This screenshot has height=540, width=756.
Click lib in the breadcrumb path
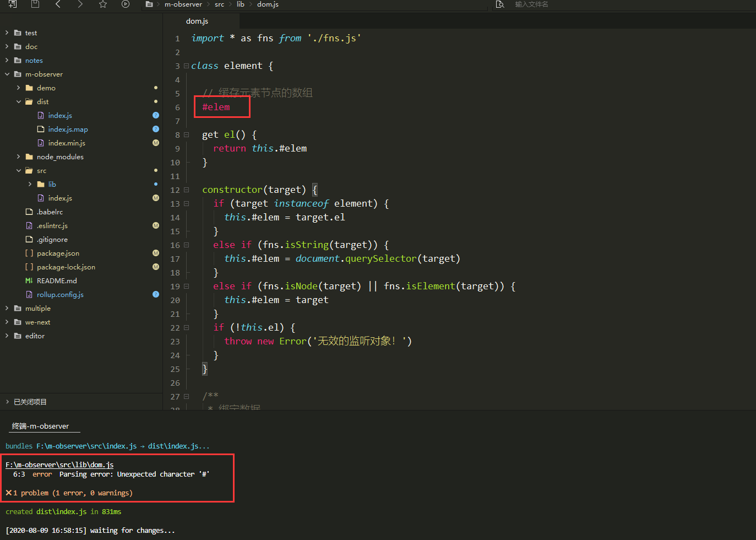(x=241, y=4)
